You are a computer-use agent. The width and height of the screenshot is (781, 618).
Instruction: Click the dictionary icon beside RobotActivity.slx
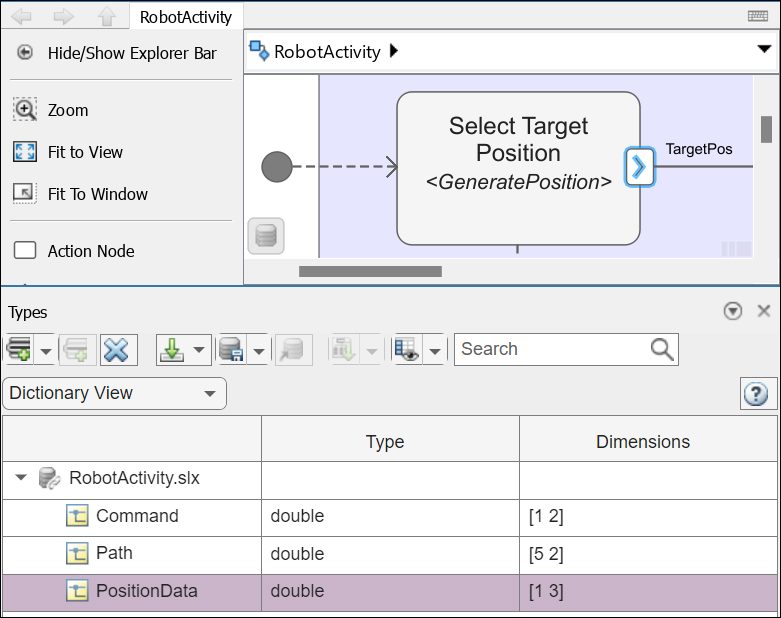pos(49,478)
